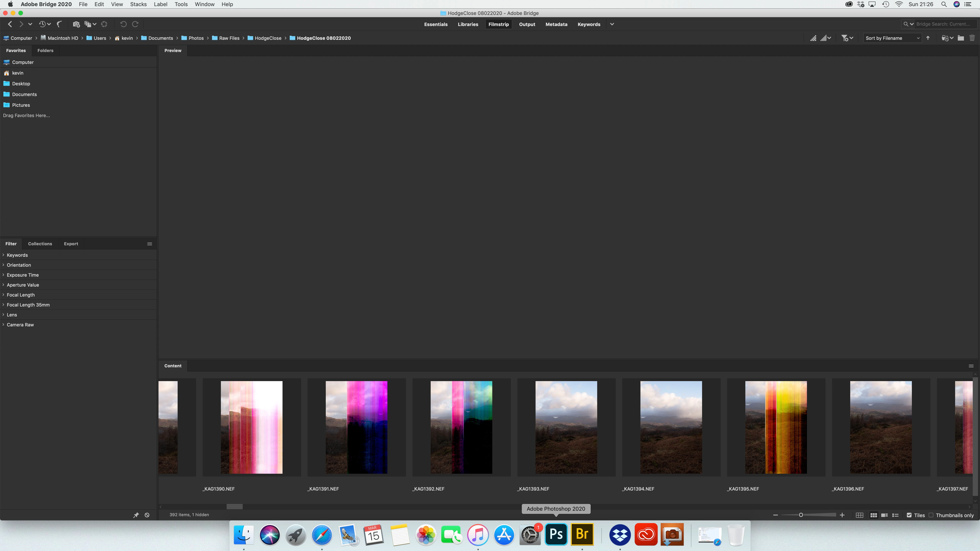Open the Reveal recent file history icon

(x=43, y=24)
